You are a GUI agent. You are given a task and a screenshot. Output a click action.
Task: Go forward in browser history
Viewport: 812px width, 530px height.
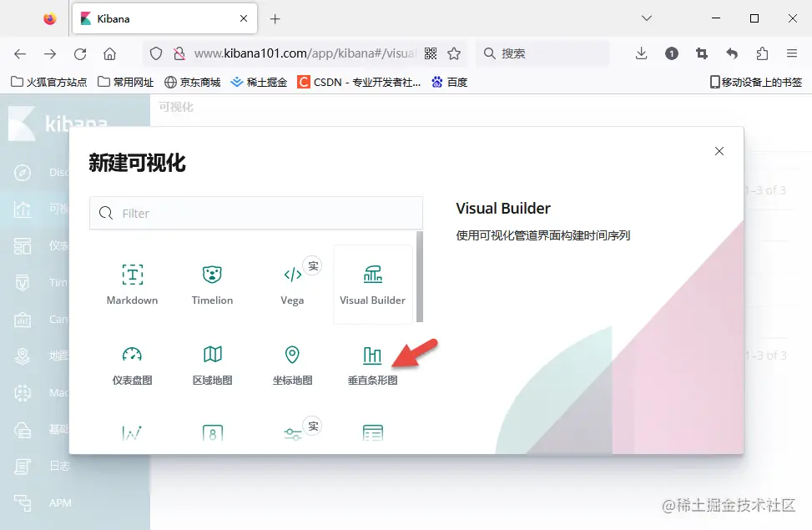50,53
